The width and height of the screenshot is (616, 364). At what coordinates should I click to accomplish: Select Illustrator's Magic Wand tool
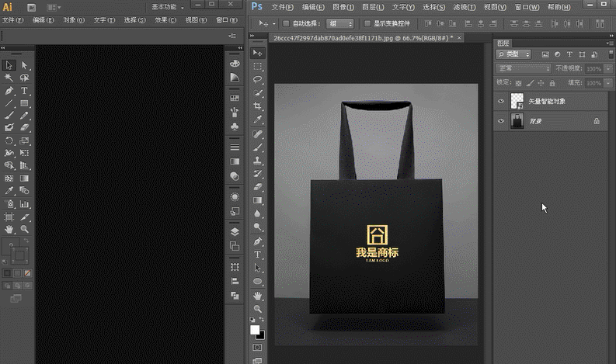point(9,78)
